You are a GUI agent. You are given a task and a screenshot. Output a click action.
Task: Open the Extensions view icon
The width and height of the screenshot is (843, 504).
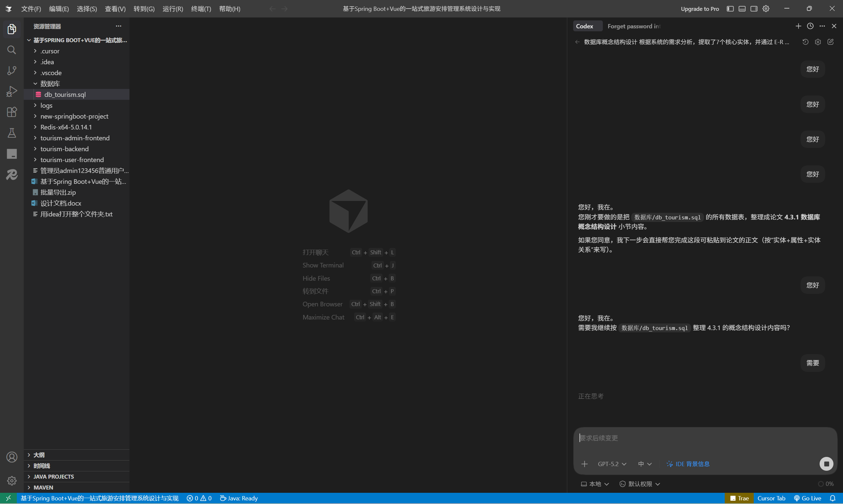pos(12,112)
